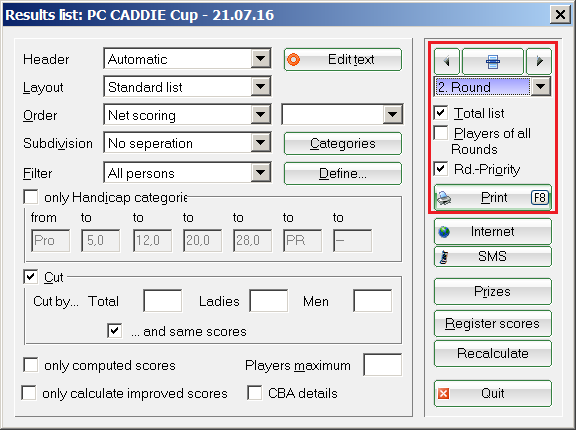Image resolution: width=576 pixels, height=430 pixels.
Task: Open the Filter All persons dropdown
Action: point(261,173)
